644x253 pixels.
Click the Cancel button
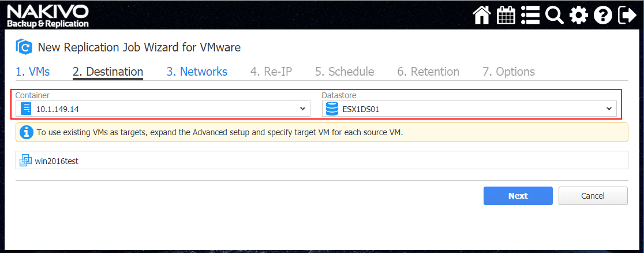pyautogui.click(x=593, y=196)
